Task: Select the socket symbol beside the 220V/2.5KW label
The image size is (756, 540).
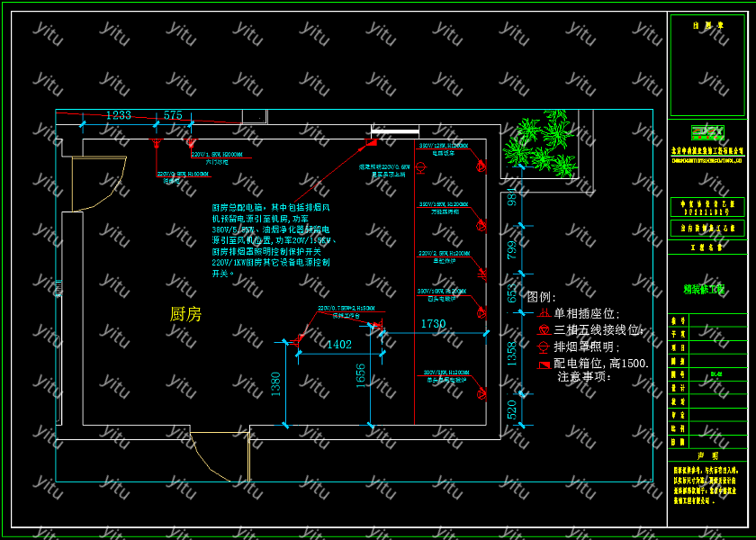Action: (481, 274)
